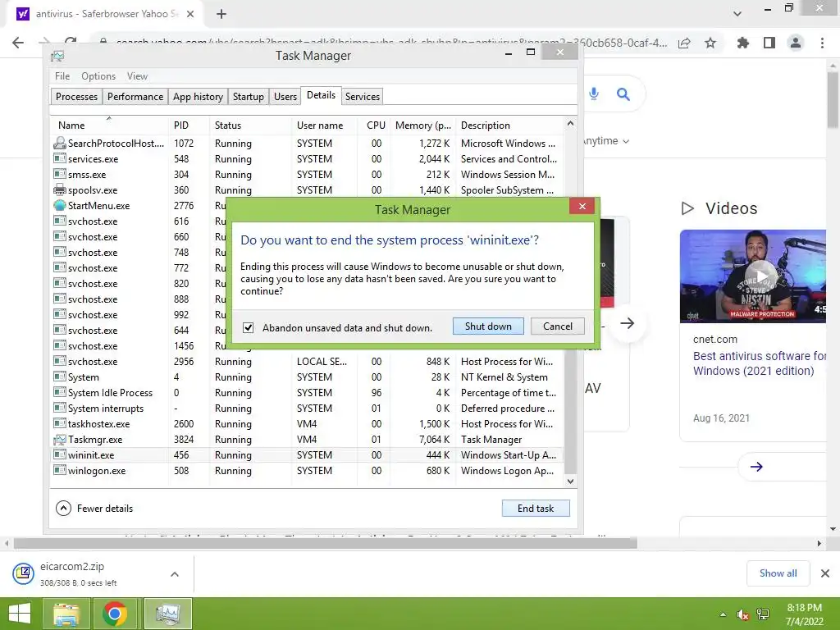
Task: Click the Chrome tab search chevron
Action: tap(737, 14)
